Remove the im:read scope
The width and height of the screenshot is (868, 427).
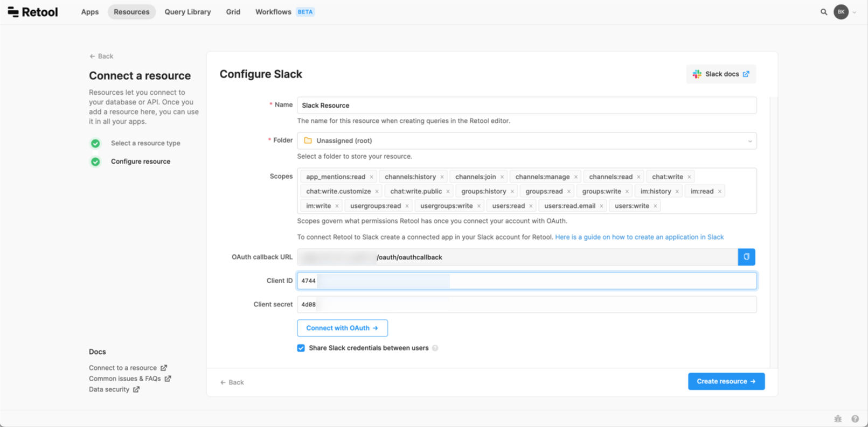click(x=719, y=191)
